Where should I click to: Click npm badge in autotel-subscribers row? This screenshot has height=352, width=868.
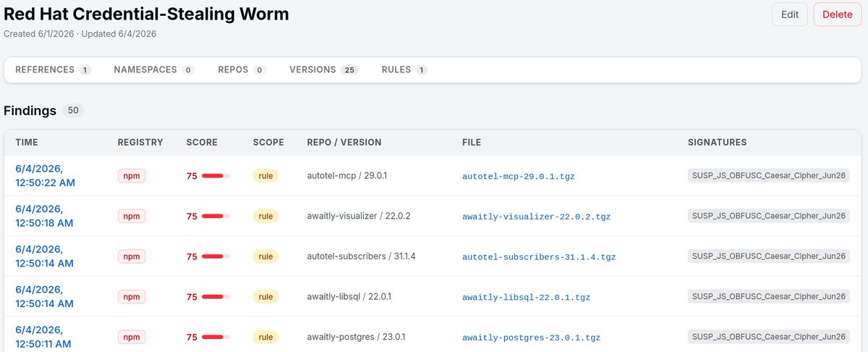coord(132,256)
